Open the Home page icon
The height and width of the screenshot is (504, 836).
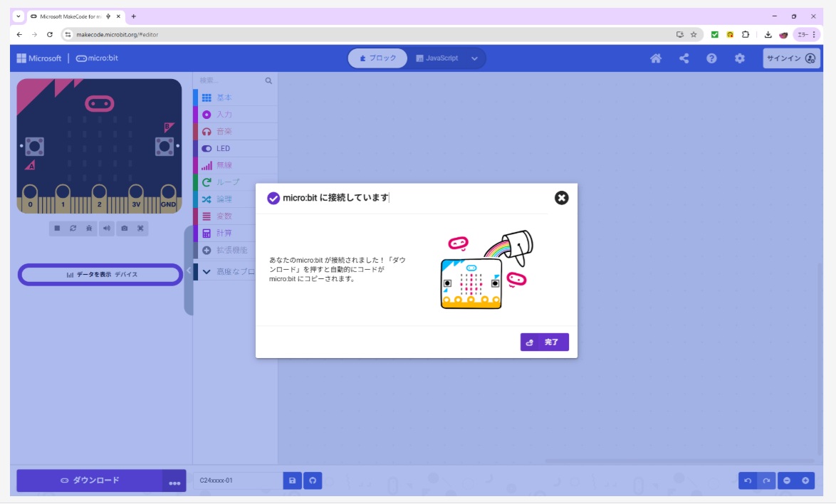click(656, 58)
